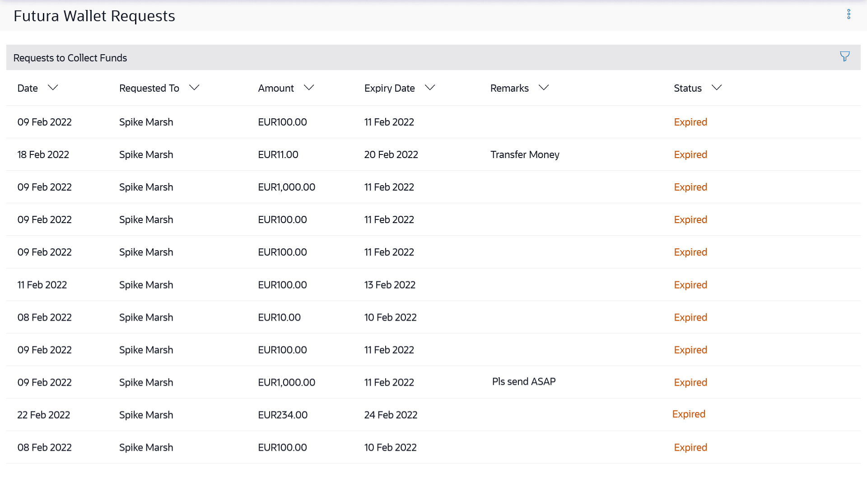Click Futura Wallet Requests page title

click(x=94, y=16)
